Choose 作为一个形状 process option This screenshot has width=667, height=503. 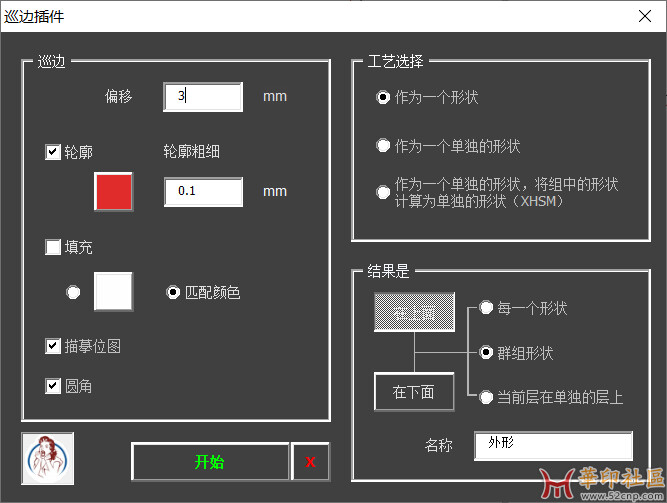pyautogui.click(x=383, y=98)
